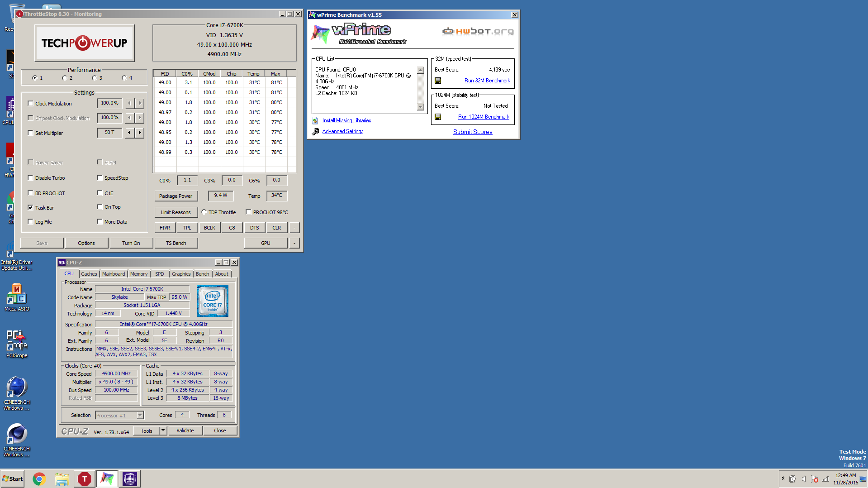Click the Advanced Settings wrench icon

(315, 132)
